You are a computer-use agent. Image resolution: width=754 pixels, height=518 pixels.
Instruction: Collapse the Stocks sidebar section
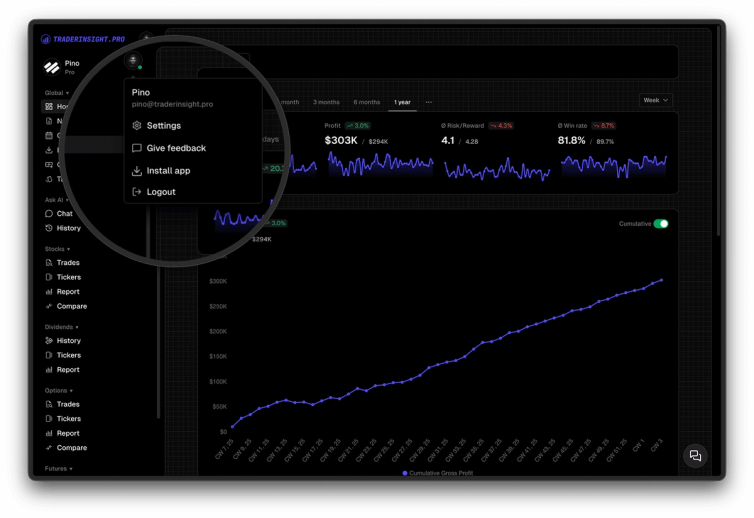57,249
